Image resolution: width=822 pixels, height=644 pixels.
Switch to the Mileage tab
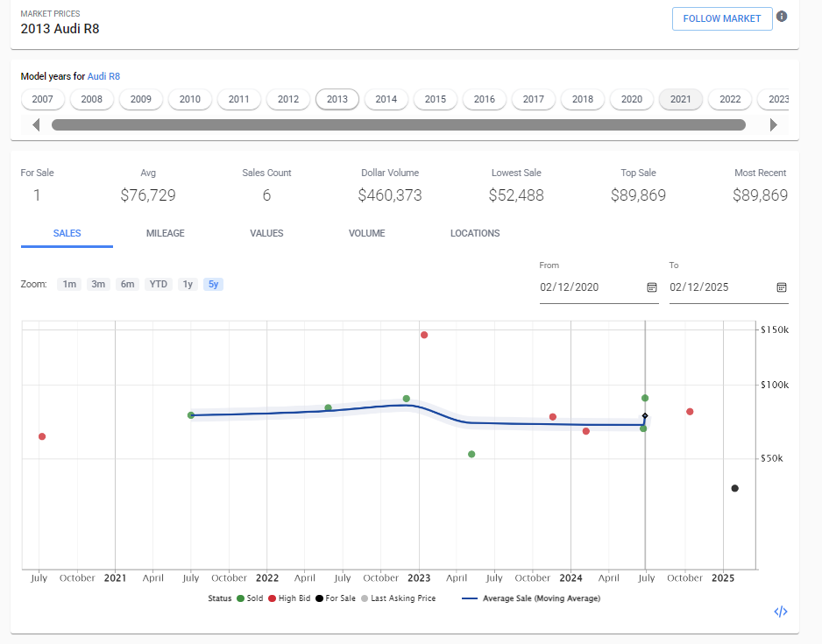(166, 233)
